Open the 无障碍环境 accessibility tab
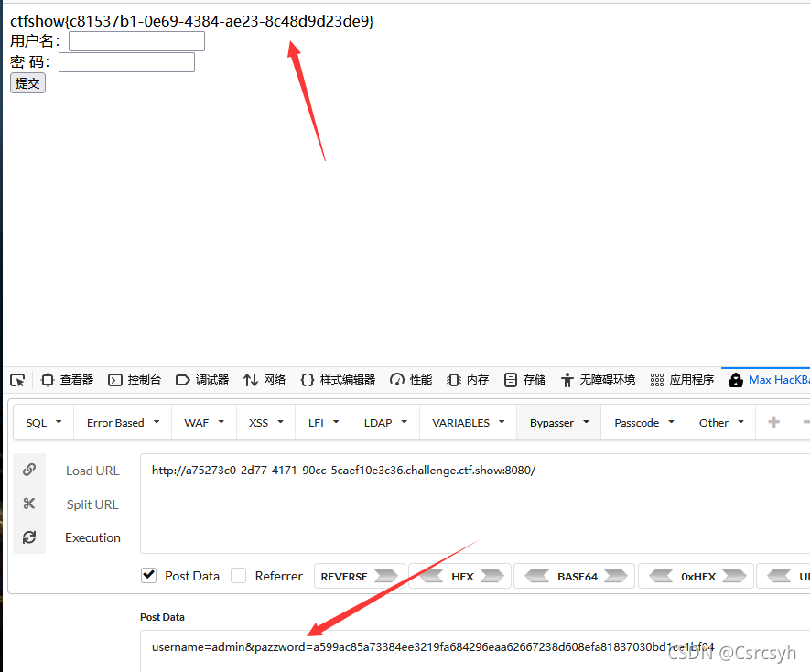This screenshot has width=810, height=672. click(598, 380)
